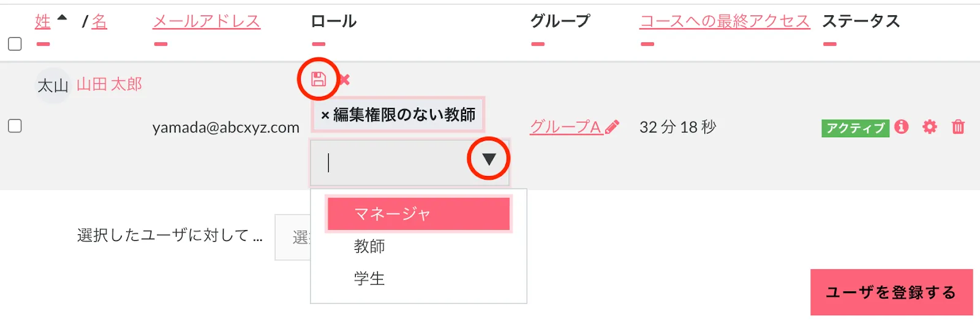Click the trash icon to unenrol user
This screenshot has height=333, width=980.
(x=958, y=127)
